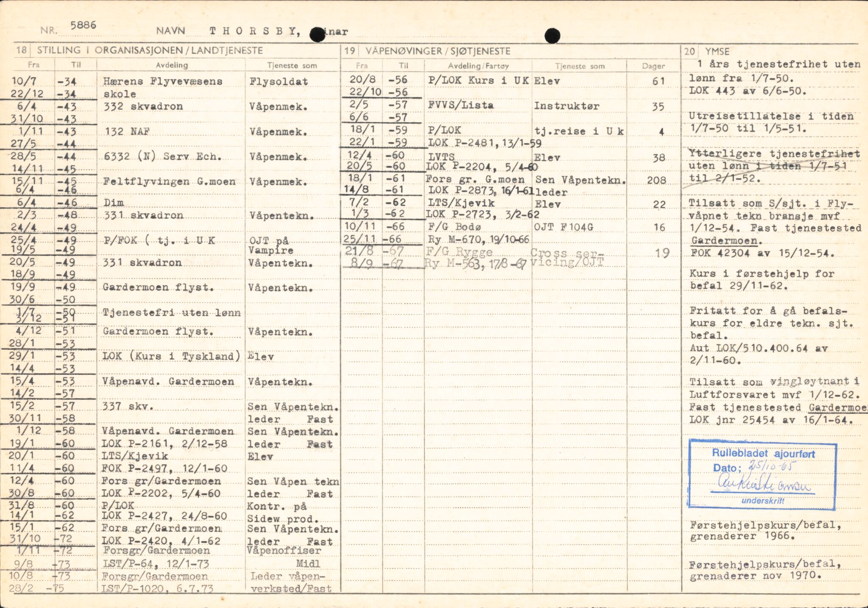The image size is (868, 608).
Task: Click the 'Flysoldat' service entry
Action: point(278,81)
